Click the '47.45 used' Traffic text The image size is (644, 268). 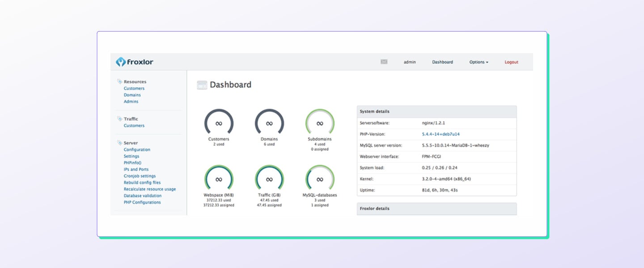click(x=269, y=200)
